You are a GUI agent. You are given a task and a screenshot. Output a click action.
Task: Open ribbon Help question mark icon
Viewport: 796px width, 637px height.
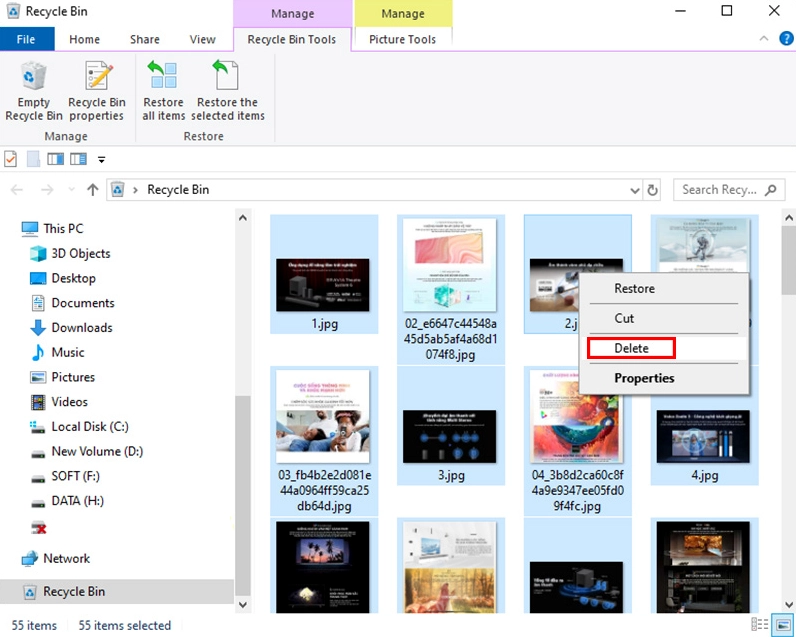pos(783,40)
